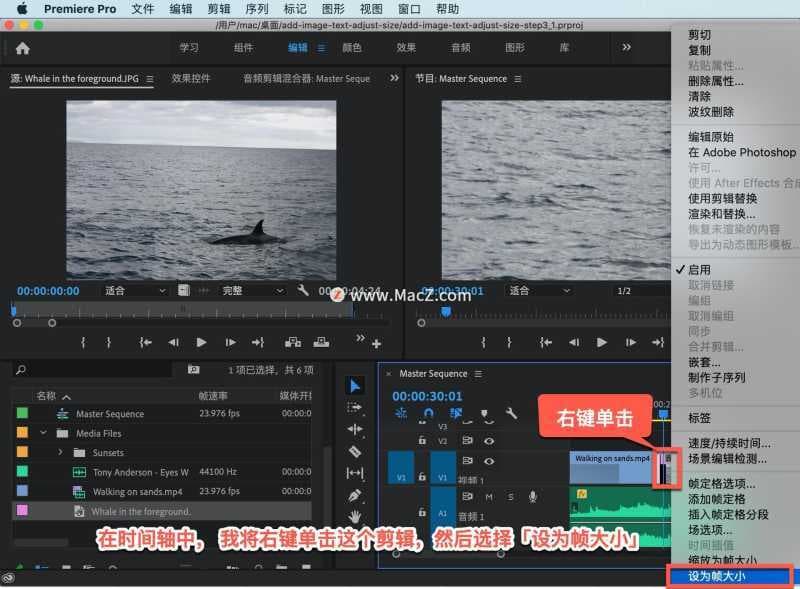Open the source monitor 适合 zoom dropdown
The width and height of the screenshot is (800, 589).
136,290
